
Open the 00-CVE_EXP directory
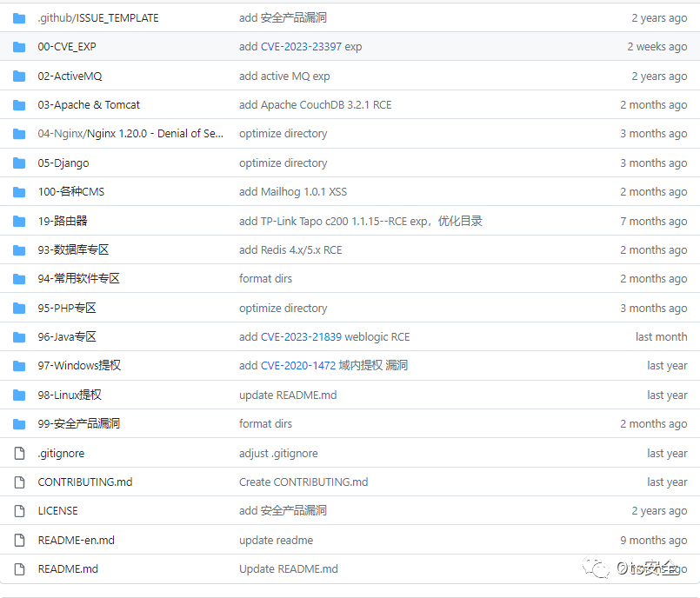[x=67, y=46]
